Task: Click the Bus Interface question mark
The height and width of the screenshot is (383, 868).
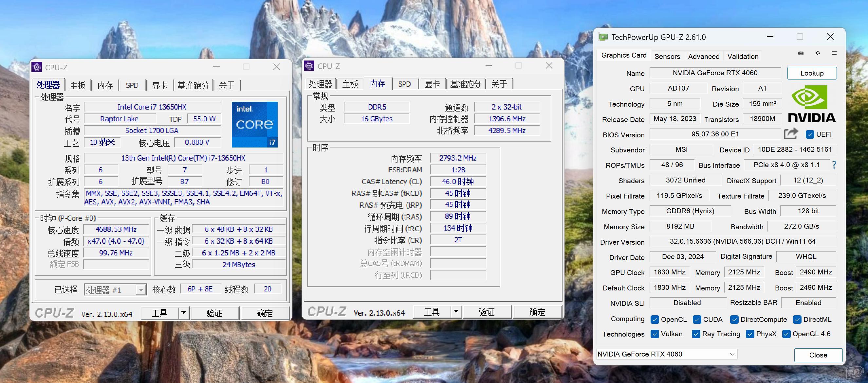Action: coord(834,165)
